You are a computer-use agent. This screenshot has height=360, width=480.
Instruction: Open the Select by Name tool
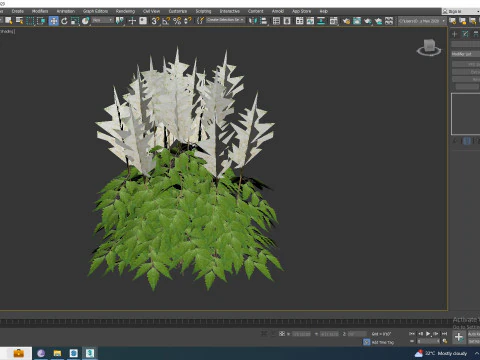[x=20, y=21]
